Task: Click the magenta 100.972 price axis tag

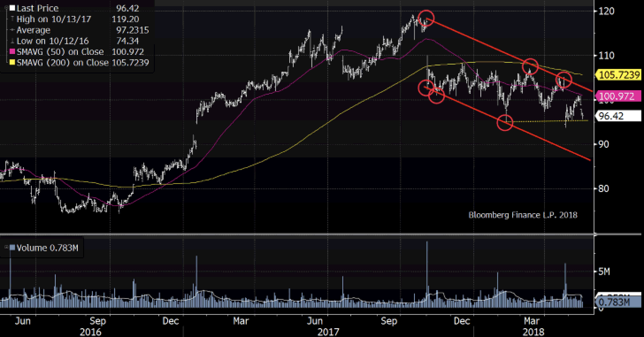Action: point(619,96)
